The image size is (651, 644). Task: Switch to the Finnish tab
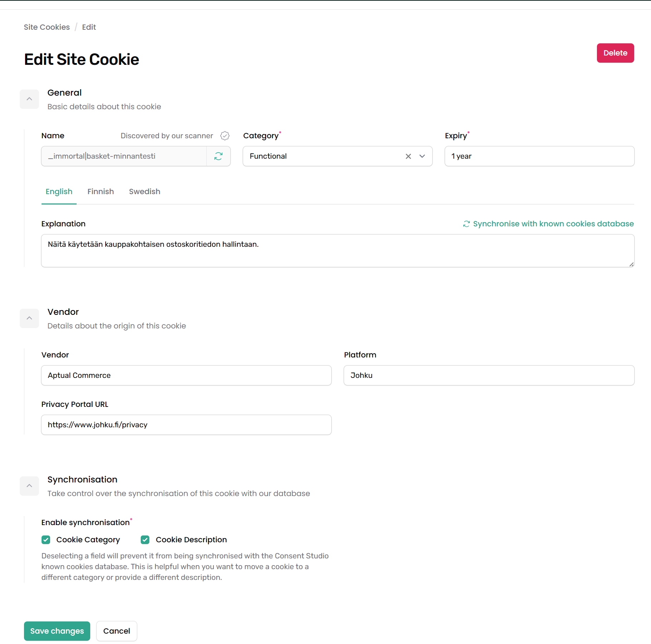[x=101, y=192]
